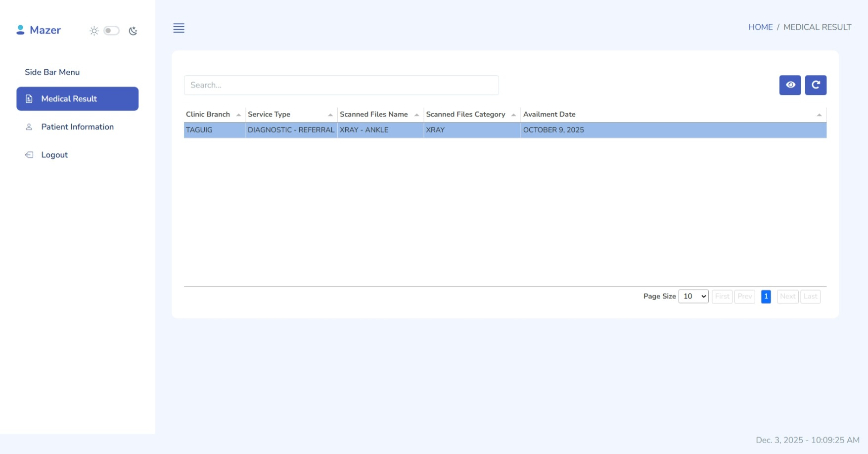The image size is (868, 454).
Task: Sort by Service Type column header
Action: [269, 114]
